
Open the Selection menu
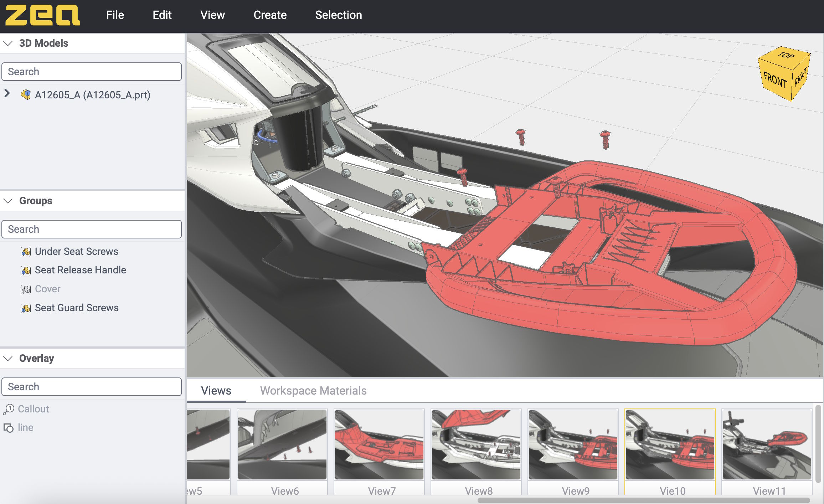[338, 15]
